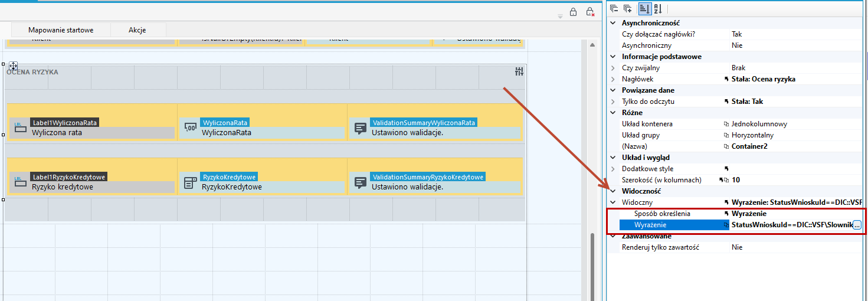Open container settings sliders icon
The image size is (868, 301).
tap(519, 71)
